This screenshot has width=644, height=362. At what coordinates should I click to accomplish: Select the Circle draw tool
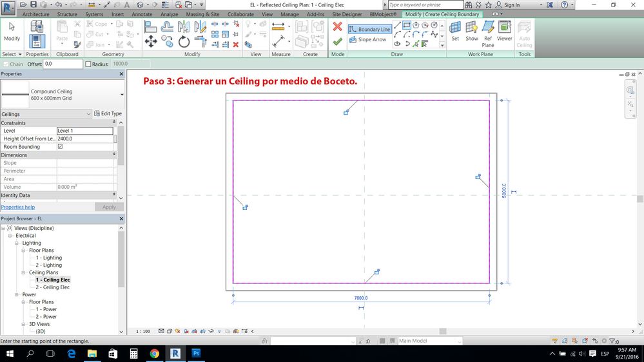[x=434, y=26]
